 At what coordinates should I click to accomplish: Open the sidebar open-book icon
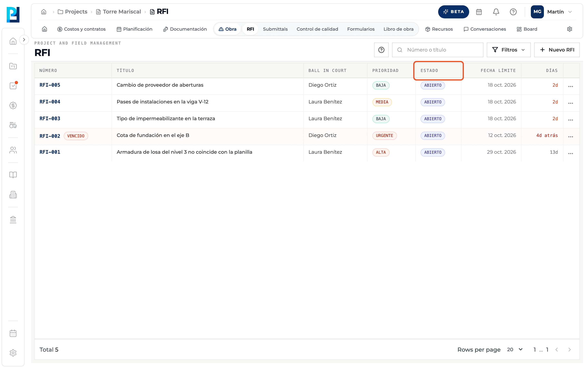(13, 175)
